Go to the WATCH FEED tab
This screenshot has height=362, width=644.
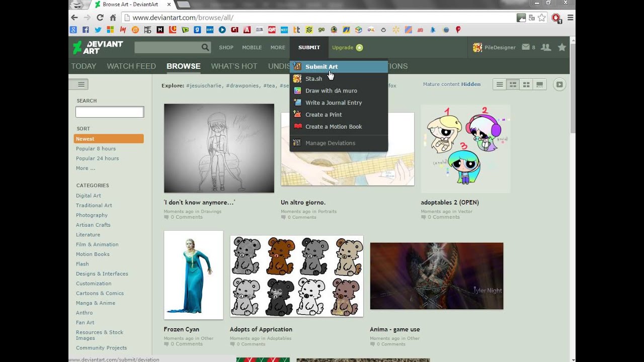[131, 66]
